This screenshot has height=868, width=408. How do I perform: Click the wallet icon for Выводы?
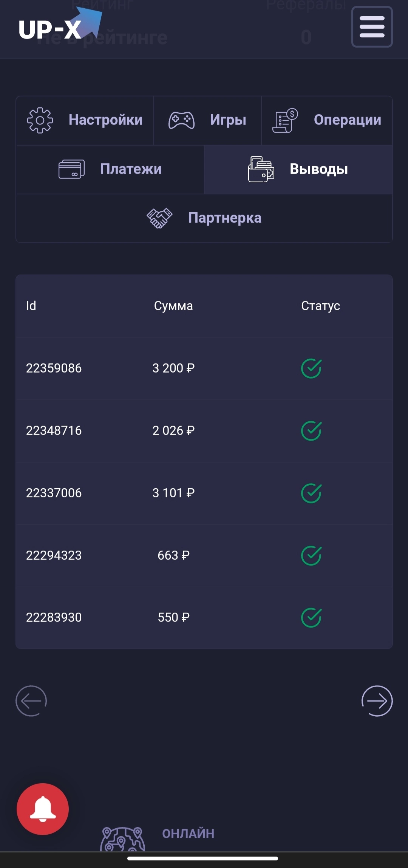[x=261, y=169]
